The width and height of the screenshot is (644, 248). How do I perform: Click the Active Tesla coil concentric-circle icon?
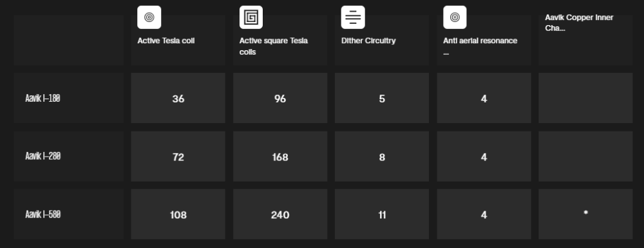click(x=149, y=17)
